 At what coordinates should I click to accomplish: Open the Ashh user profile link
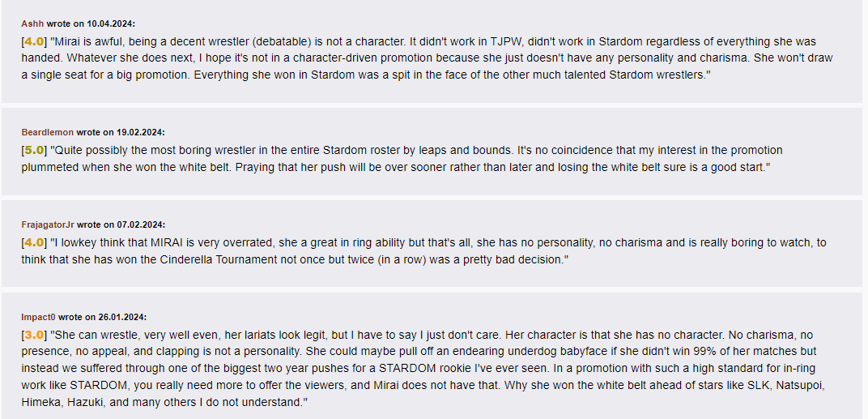point(32,24)
